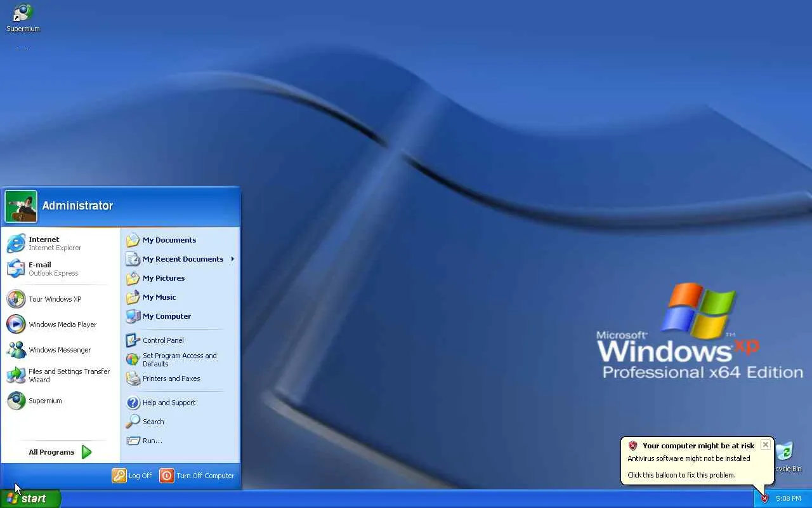Select Help and Support menu entry
Image resolution: width=812 pixels, height=508 pixels.
pyautogui.click(x=169, y=403)
